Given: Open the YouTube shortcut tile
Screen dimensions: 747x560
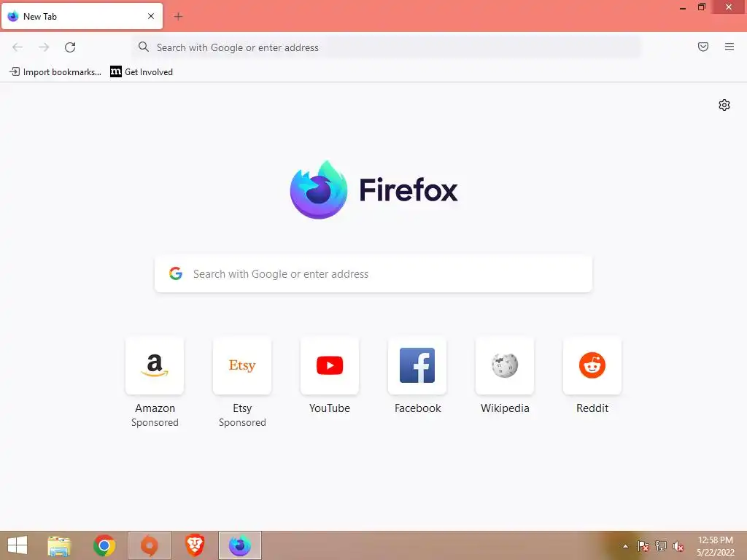Looking at the screenshot, I should click(330, 365).
